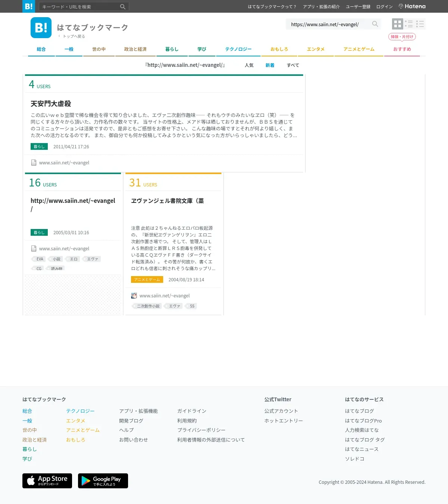Screen dimensions: 448x504
Task: Open the 暮らし category tab
Action: (172, 49)
